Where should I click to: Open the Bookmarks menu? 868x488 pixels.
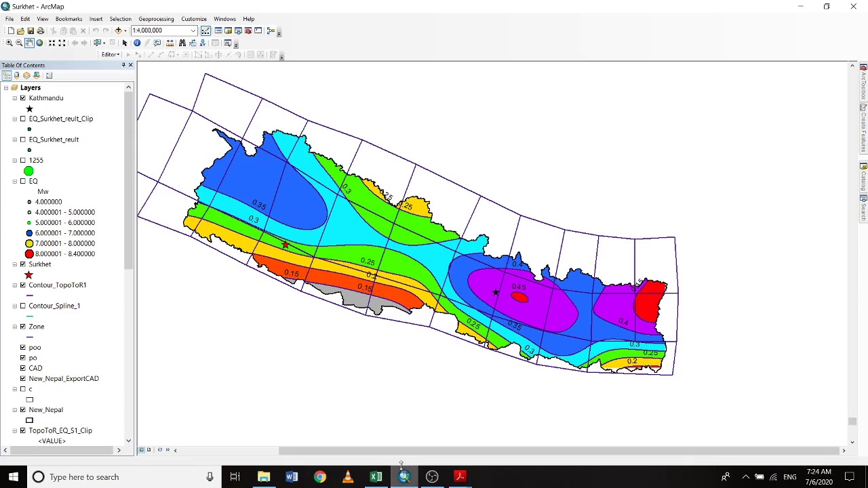[68, 19]
